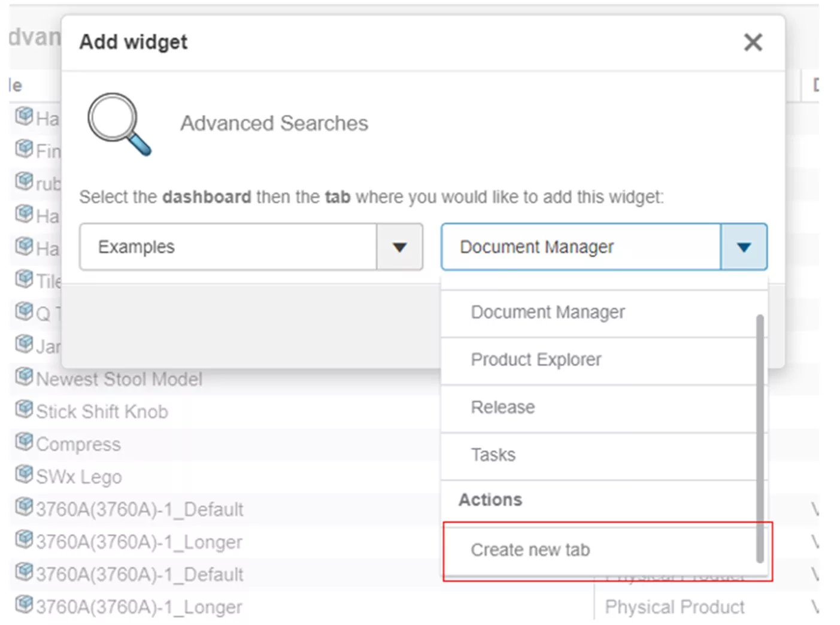The height and width of the screenshot is (625, 840).
Task: Pick Create new tab action
Action: pyautogui.click(x=599, y=550)
